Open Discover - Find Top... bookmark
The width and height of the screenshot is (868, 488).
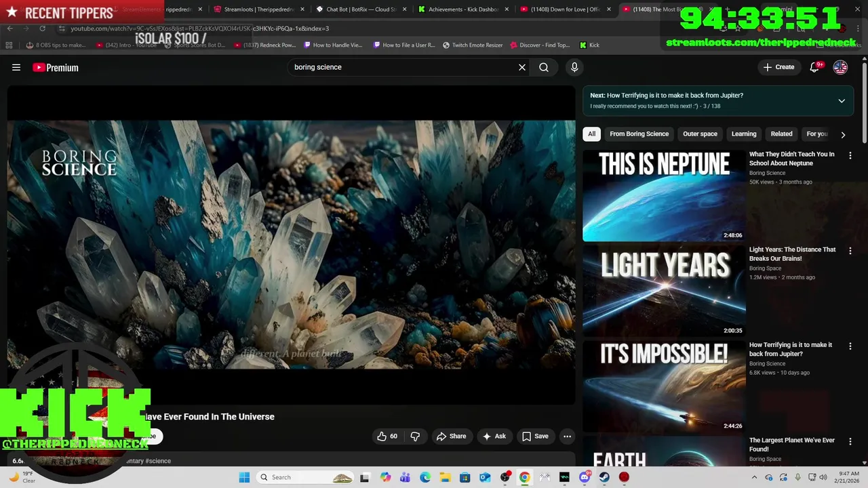pyautogui.click(x=540, y=45)
